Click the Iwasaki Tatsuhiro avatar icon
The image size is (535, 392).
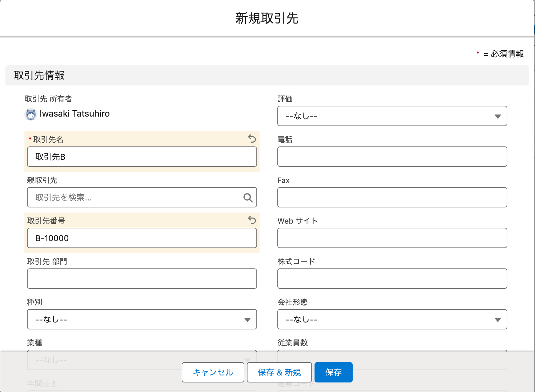pos(31,114)
